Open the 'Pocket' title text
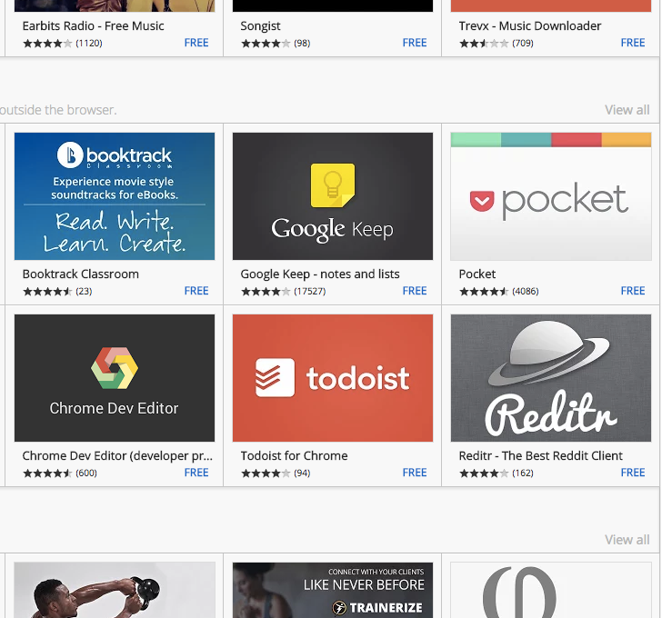Screen dimensions: 672x618 pos(477,274)
